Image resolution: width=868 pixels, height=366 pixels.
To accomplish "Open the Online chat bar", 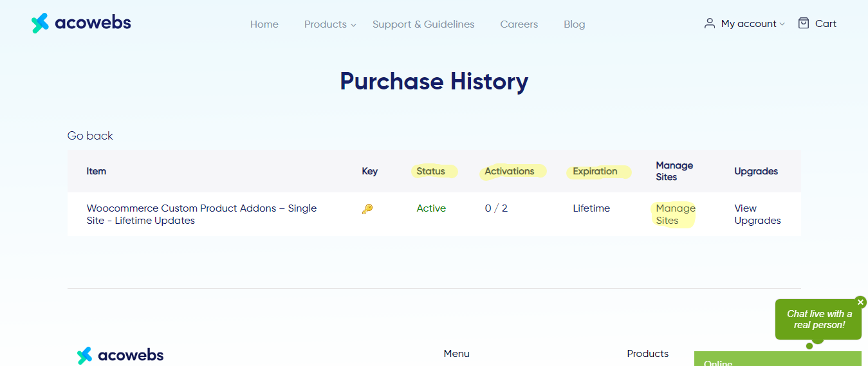I will coord(778,359).
